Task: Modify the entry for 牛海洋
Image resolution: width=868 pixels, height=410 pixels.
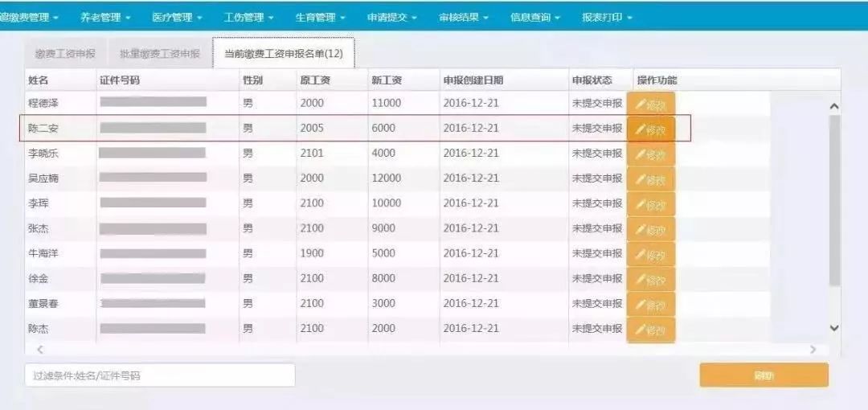Action: [651, 254]
